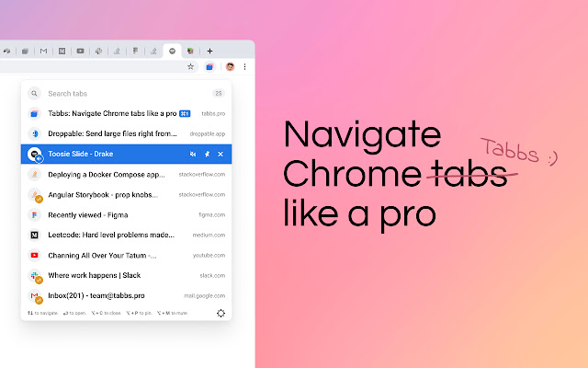Click the YouTube favicon in Channing row
This screenshot has height=368, width=588.
[34, 256]
